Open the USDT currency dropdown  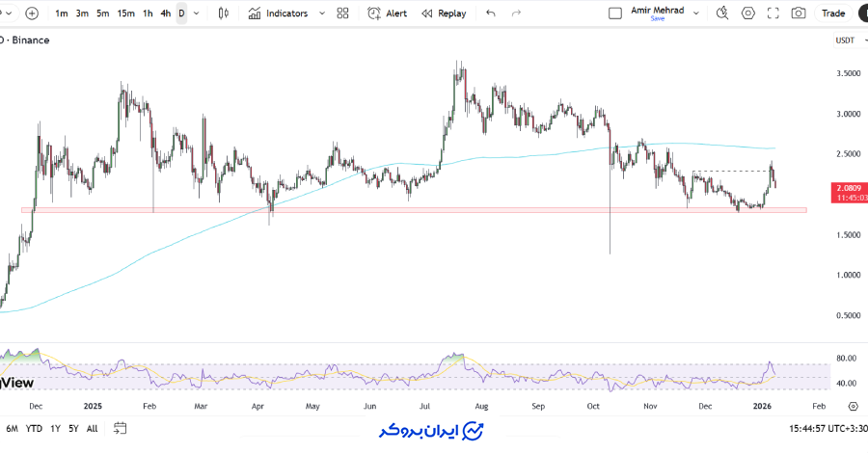[845, 40]
